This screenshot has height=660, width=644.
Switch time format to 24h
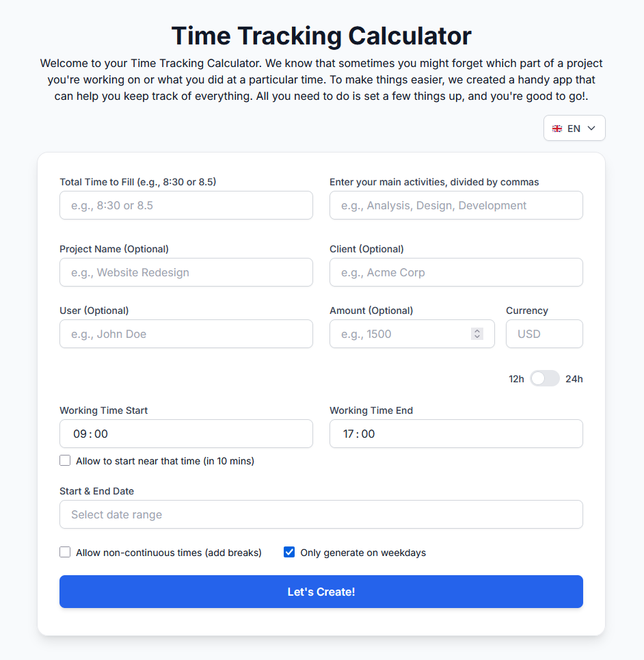[544, 378]
